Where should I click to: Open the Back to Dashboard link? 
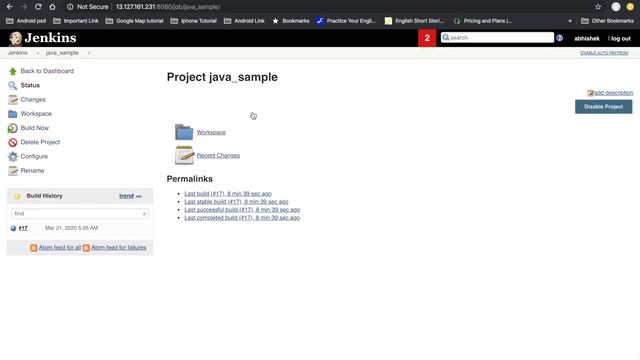pyautogui.click(x=47, y=71)
